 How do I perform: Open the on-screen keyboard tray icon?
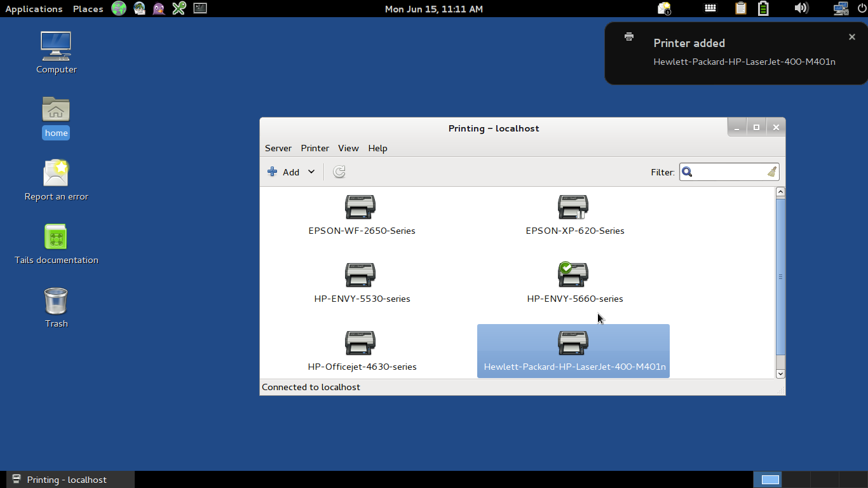pos(711,8)
